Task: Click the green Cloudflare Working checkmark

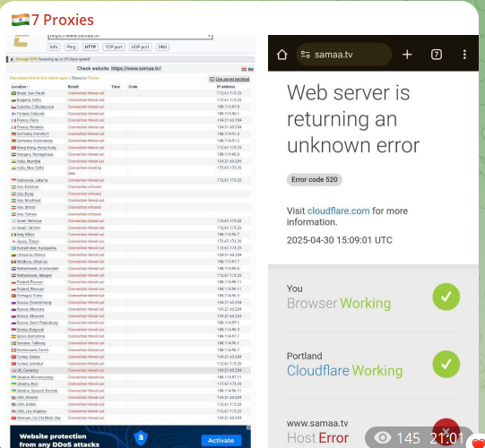Action: 446,364
